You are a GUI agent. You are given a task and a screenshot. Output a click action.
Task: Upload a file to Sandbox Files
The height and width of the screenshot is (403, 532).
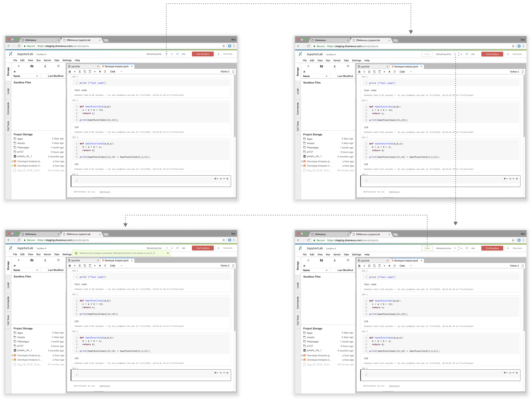pos(45,66)
